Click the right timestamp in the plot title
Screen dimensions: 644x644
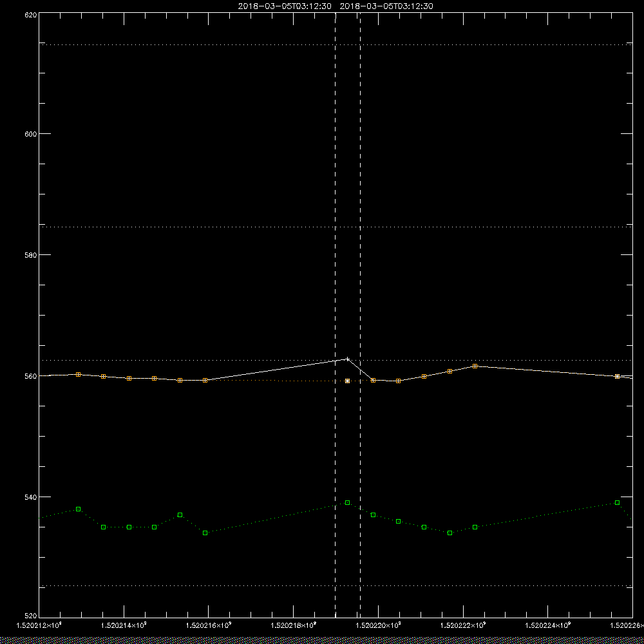[x=386, y=6]
